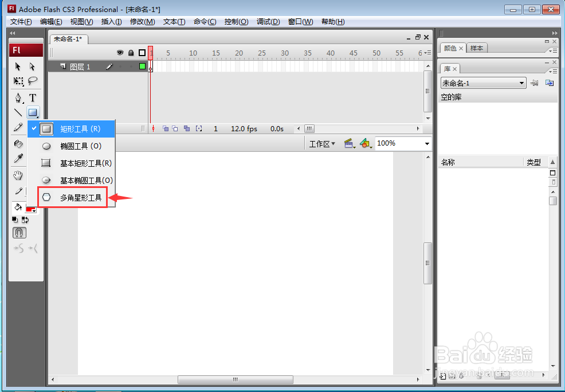Viewport: 565px width, 392px height.
Task: Open Edit Symbols dropdown
Action: (366, 144)
